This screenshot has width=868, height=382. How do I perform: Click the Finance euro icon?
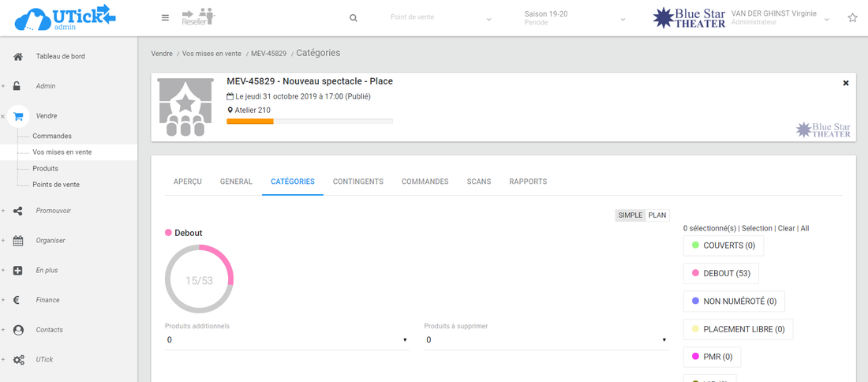[x=18, y=300]
